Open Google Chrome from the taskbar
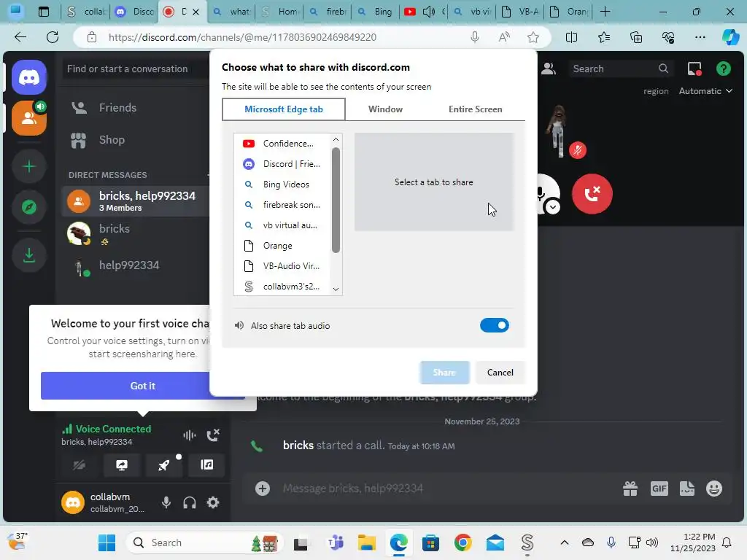The height and width of the screenshot is (560, 747). tap(462, 542)
